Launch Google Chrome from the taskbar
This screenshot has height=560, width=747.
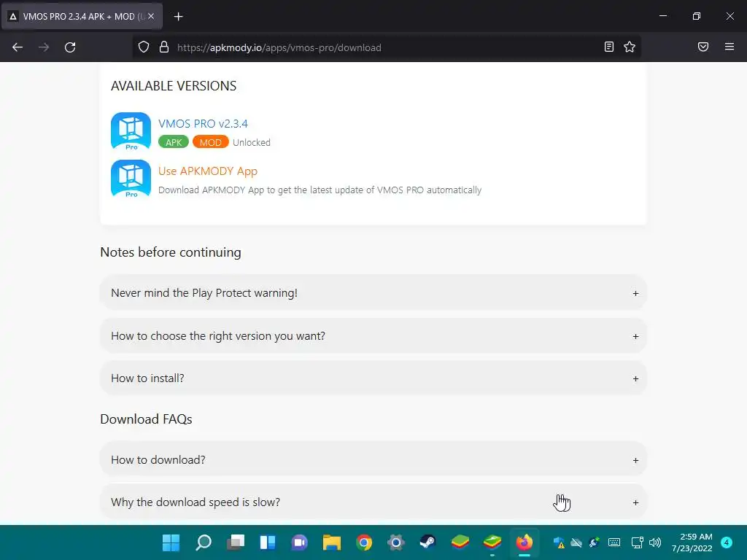[364, 542]
